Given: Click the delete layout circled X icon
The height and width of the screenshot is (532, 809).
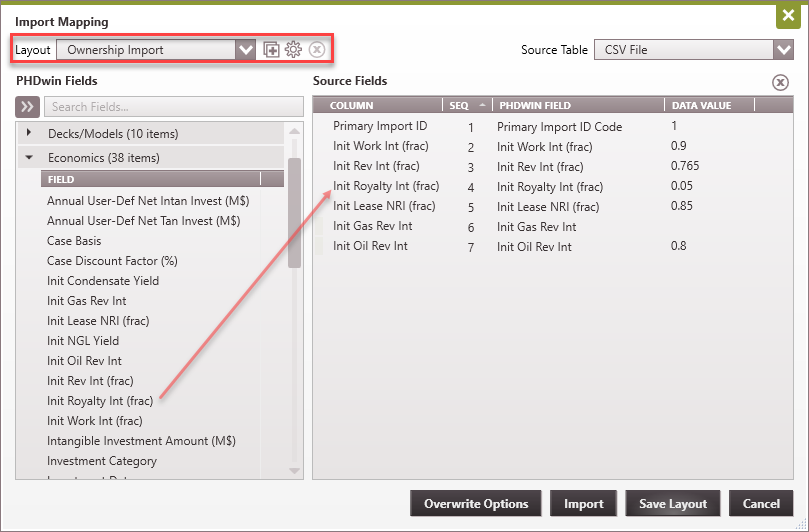Looking at the screenshot, I should point(317,50).
